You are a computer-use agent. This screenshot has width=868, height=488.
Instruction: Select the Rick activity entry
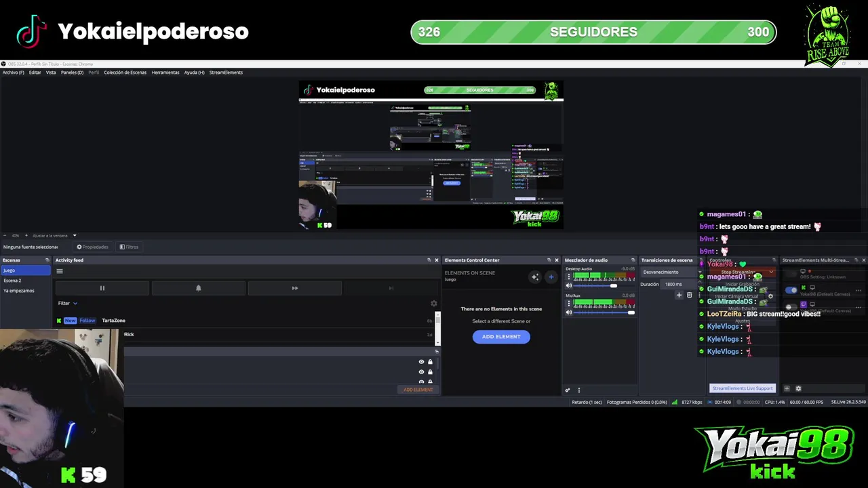278,334
